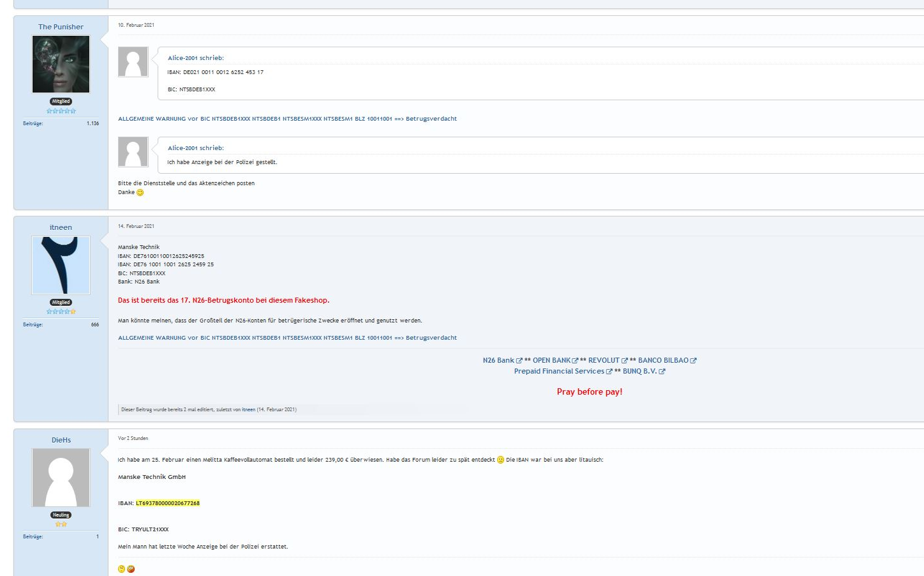Follow the N26 Bank text link
924x576 pixels.
coord(498,360)
